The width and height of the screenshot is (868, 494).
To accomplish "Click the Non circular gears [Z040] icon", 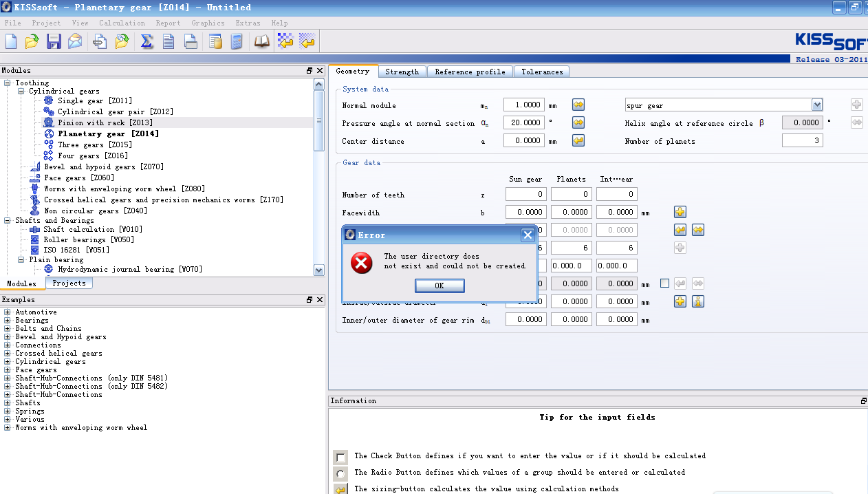I will coord(35,211).
